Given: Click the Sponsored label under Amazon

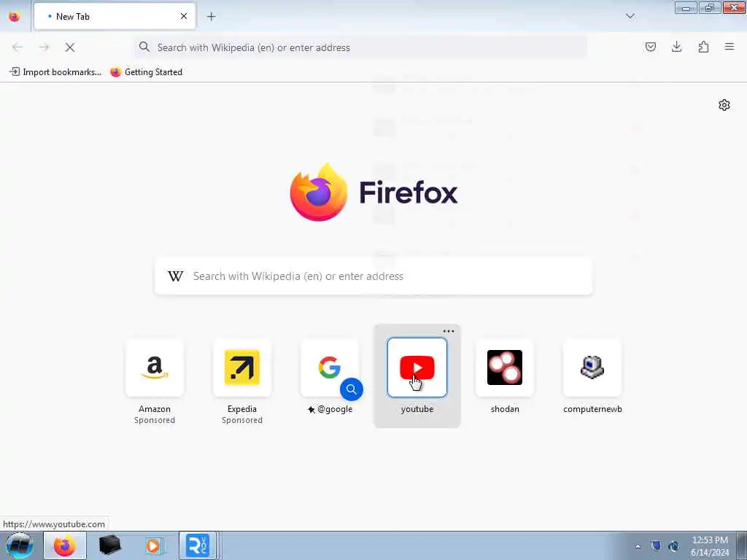Looking at the screenshot, I should (155, 420).
